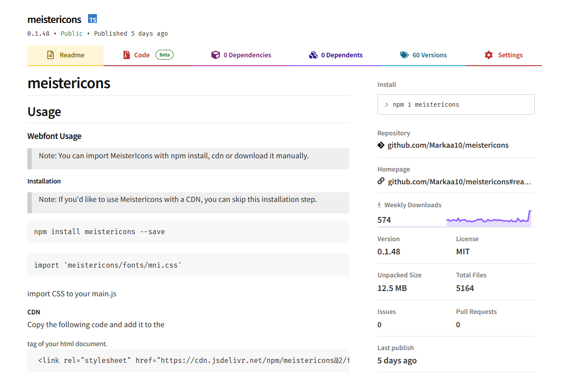Select the Beta badge on Code tab
The image size is (588, 377).
coord(164,55)
